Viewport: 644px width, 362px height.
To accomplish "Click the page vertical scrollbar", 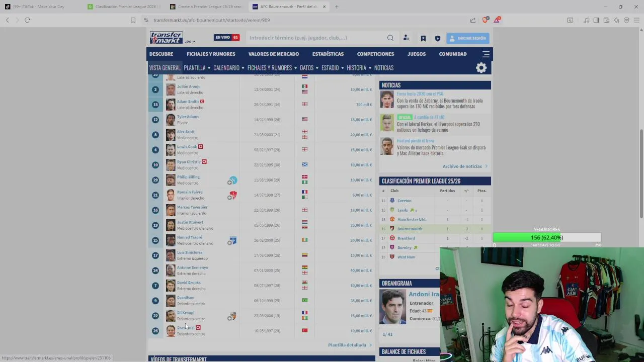I will point(641,173).
